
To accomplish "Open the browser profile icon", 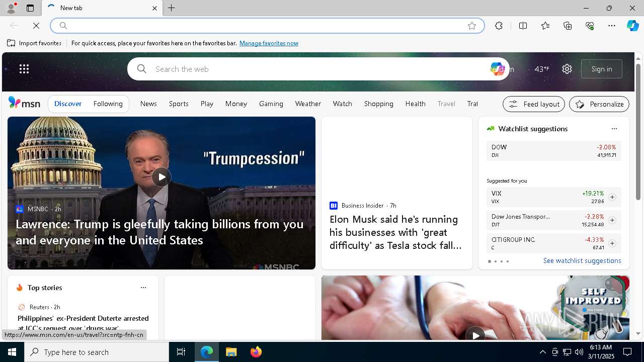I will point(11,8).
